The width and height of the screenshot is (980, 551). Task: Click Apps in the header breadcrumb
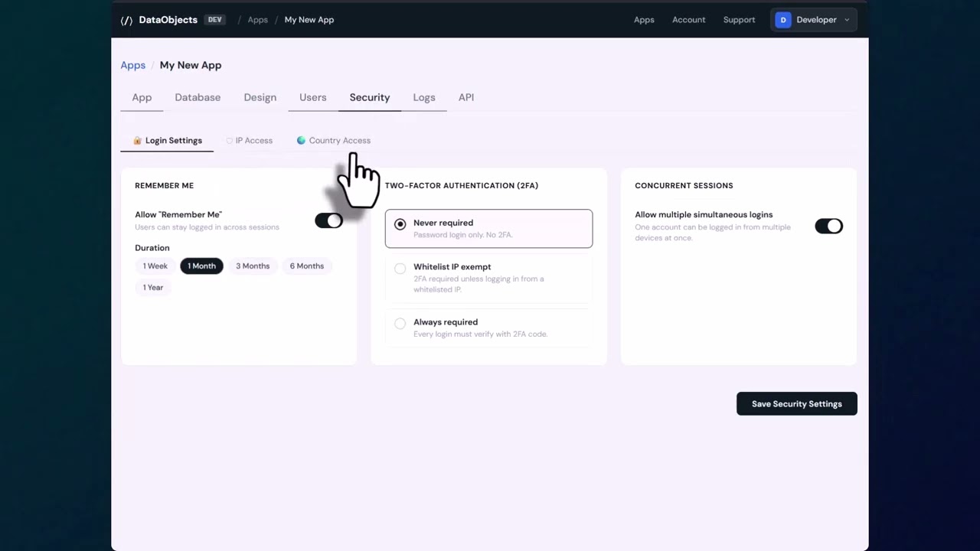tap(258, 20)
